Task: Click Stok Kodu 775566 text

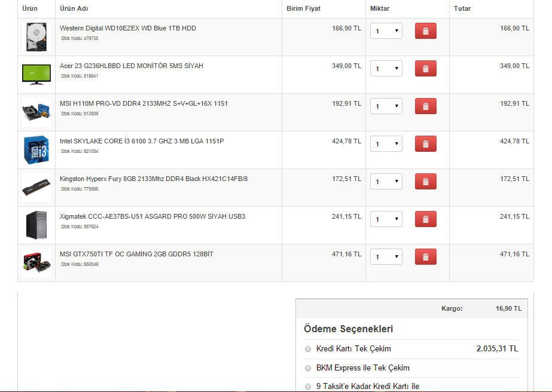Action: pos(80,189)
